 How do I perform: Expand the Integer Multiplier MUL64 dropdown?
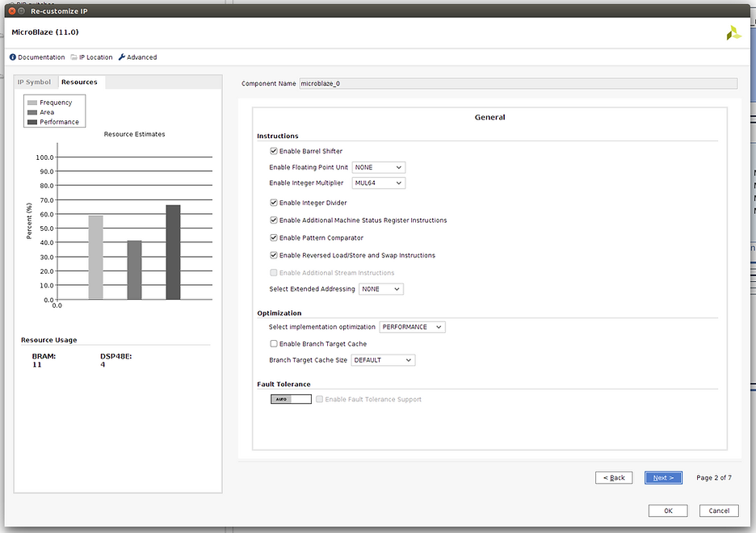point(378,183)
